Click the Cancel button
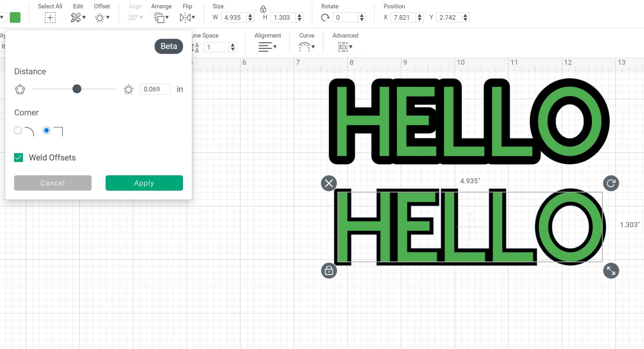 [53, 183]
